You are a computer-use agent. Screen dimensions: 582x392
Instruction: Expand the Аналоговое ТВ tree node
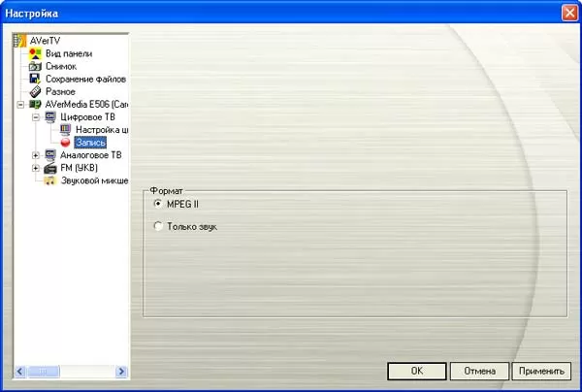point(36,154)
